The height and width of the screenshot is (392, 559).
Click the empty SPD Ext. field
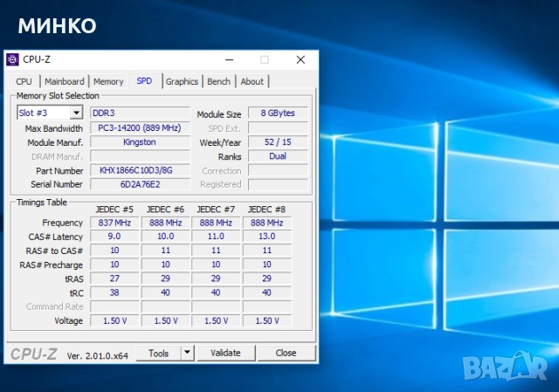278,127
